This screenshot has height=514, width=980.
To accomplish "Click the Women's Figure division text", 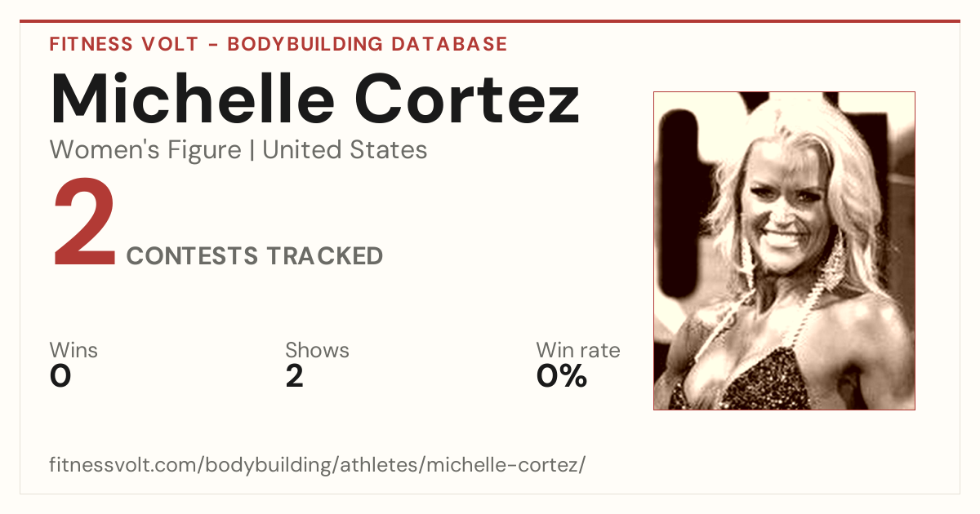I will coord(145,150).
